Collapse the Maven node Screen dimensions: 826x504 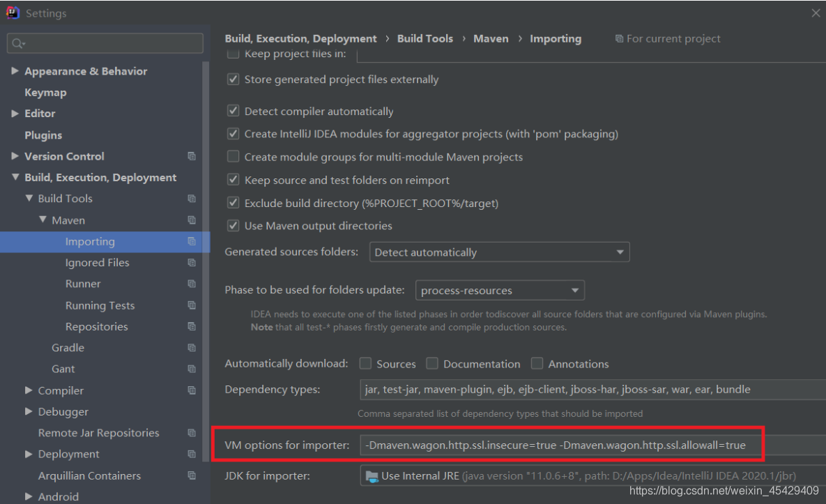[43, 220]
